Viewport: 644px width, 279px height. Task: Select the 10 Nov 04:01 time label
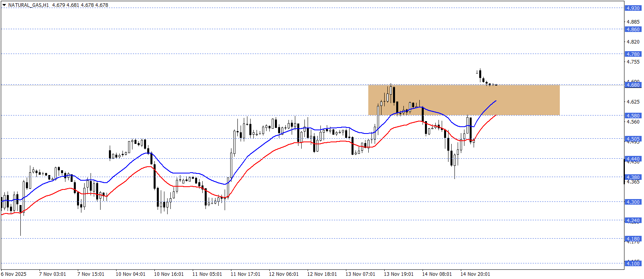pos(130,274)
